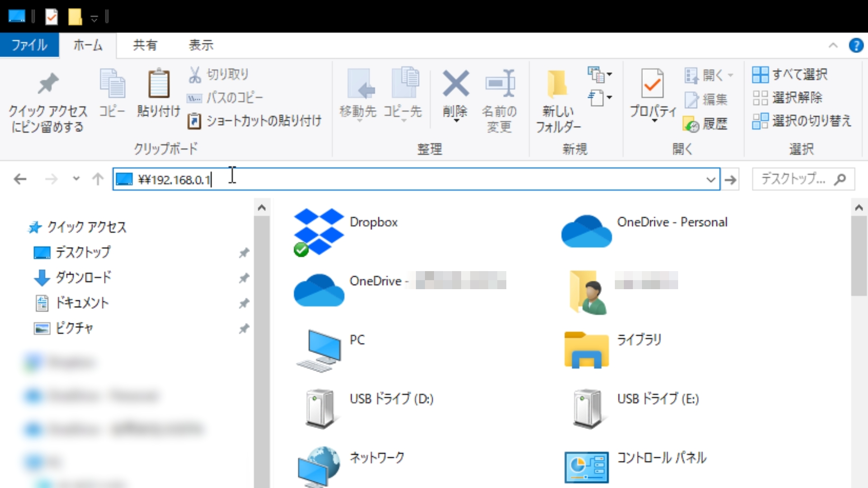Click the Delete X icon

[455, 84]
